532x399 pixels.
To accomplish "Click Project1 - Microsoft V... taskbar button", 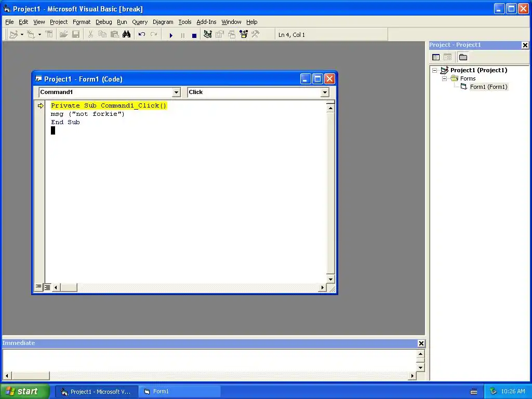I will point(96,392).
